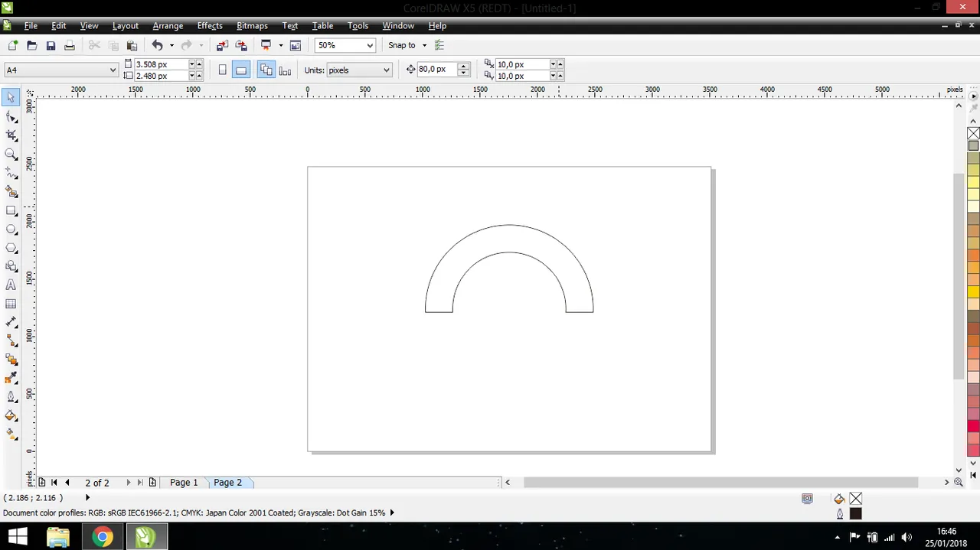The width and height of the screenshot is (980, 550).
Task: Open the undo history dropdown arrow
Action: 171,45
